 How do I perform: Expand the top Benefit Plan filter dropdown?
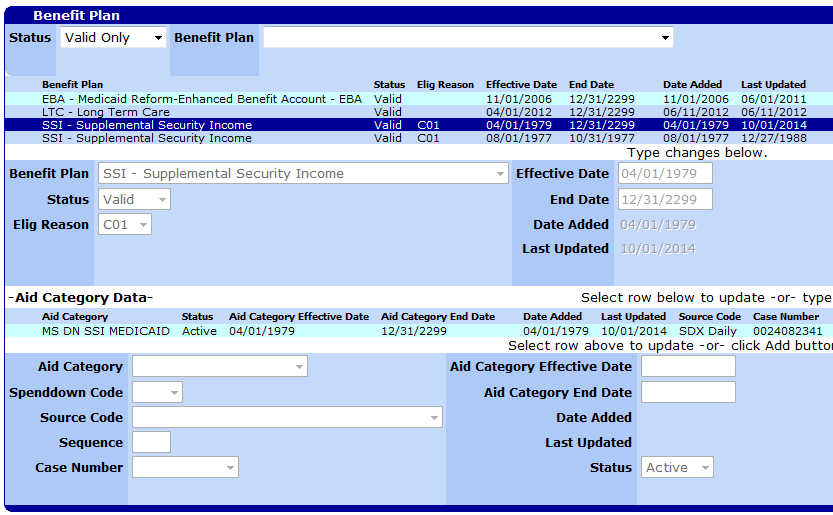pyautogui.click(x=468, y=38)
